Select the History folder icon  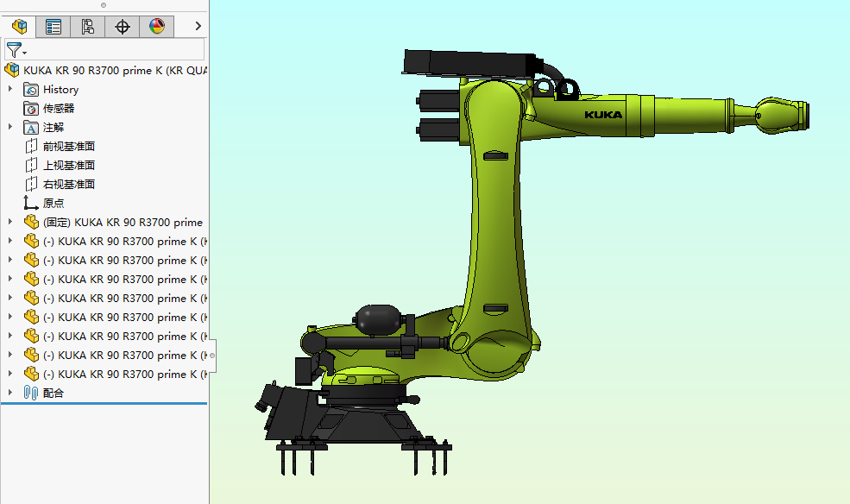pyautogui.click(x=31, y=90)
